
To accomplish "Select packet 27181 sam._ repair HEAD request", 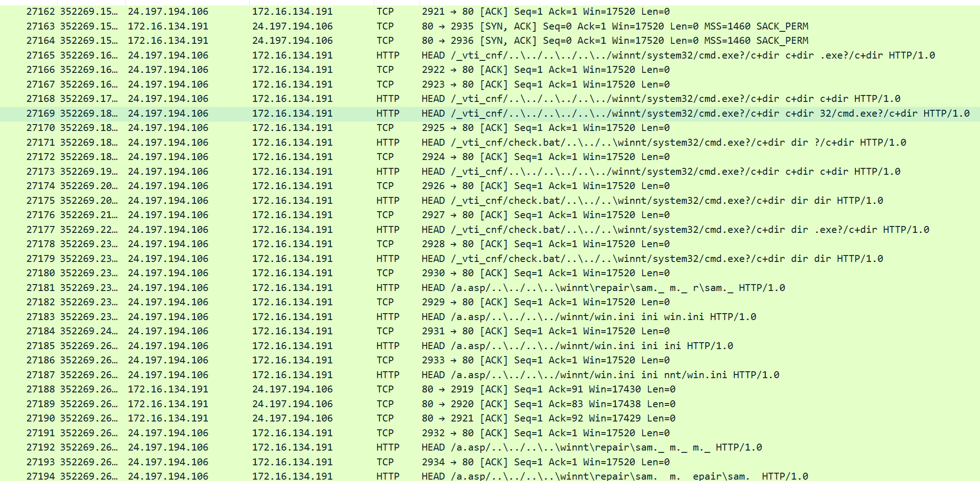I will click(x=490, y=288).
